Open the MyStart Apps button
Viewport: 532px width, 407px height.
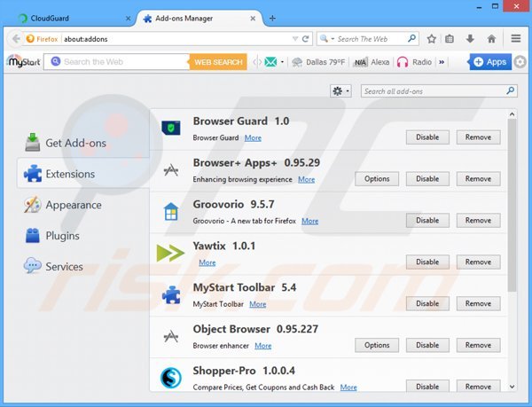pos(489,62)
